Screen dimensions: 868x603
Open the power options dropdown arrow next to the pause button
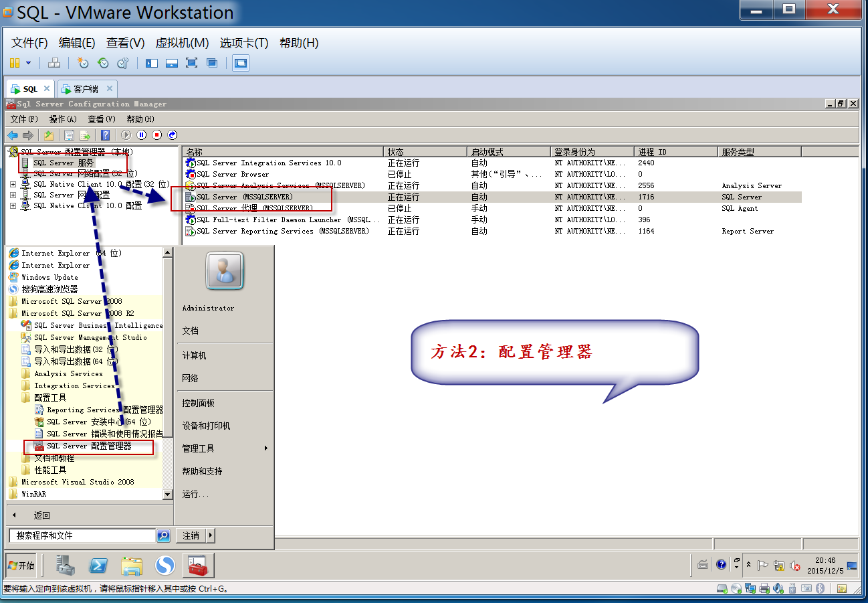coord(28,63)
